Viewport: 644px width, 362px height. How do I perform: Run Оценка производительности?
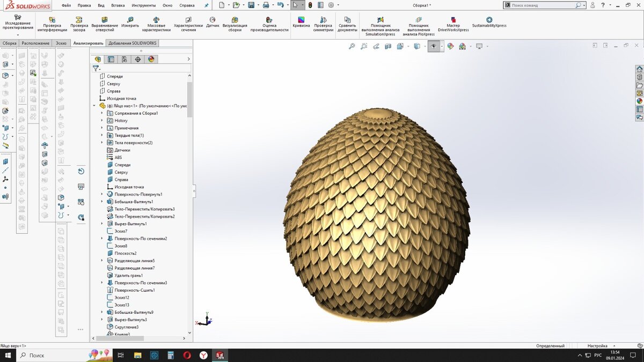click(269, 25)
